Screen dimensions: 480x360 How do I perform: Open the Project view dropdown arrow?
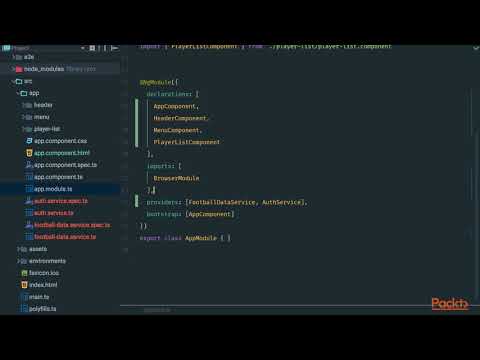(x=82, y=48)
